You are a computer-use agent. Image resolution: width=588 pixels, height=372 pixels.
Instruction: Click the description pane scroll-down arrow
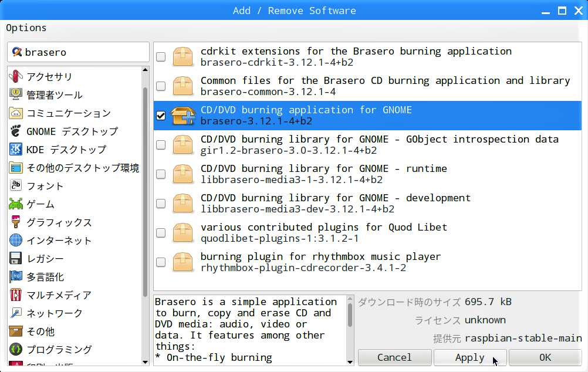350,362
